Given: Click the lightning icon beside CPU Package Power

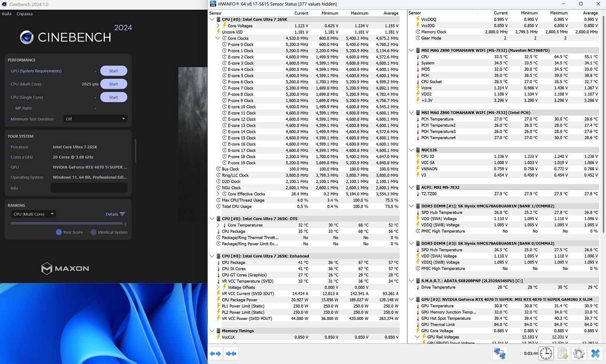Looking at the screenshot, I should 218,300.
